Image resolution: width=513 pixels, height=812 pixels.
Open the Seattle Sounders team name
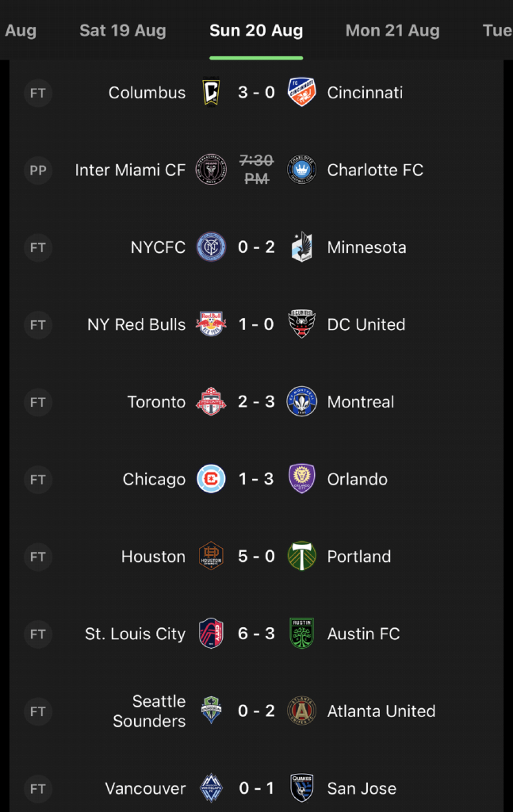pos(149,711)
